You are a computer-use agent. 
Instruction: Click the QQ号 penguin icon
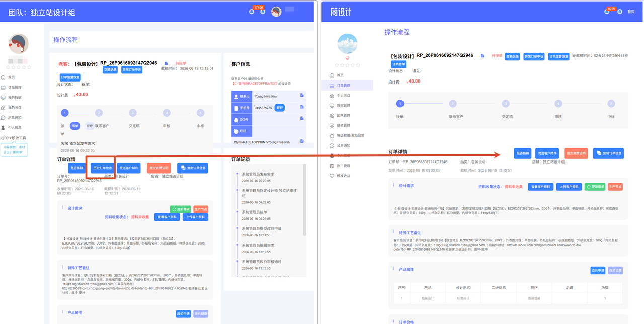pos(236,120)
